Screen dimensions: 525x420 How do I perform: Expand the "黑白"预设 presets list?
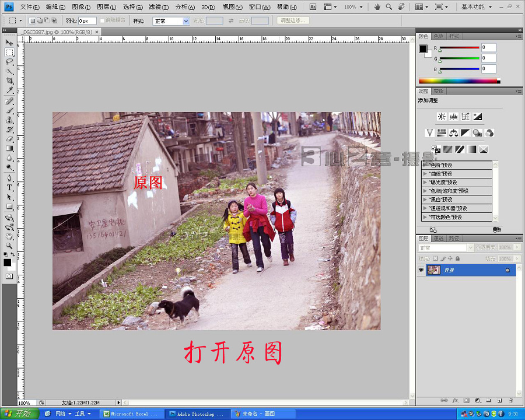[x=425, y=199]
